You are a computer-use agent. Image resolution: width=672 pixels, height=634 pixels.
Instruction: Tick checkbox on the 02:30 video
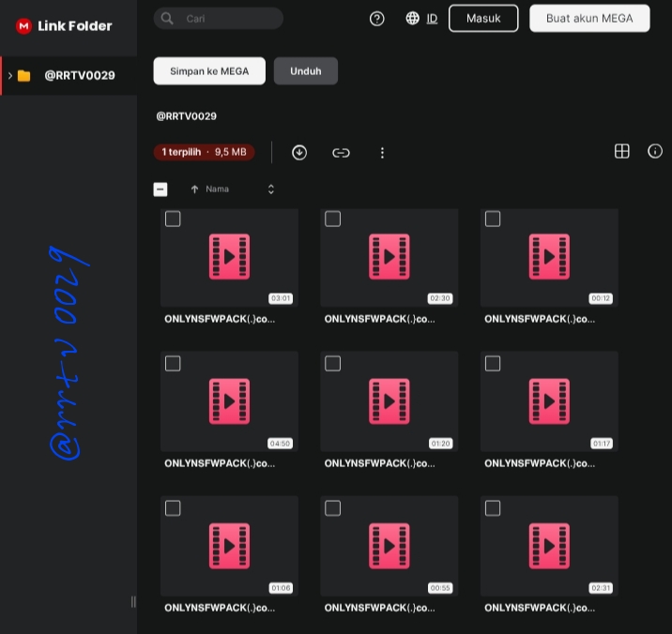tap(332, 219)
